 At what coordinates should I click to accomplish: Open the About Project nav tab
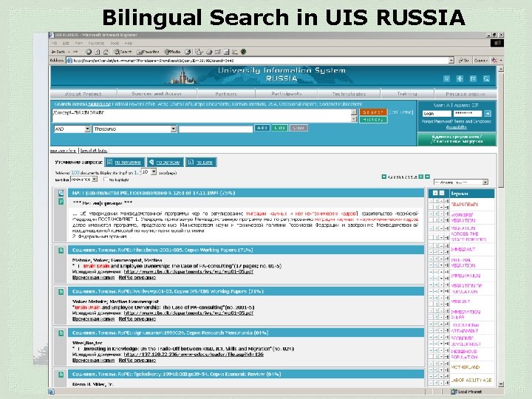(x=83, y=94)
